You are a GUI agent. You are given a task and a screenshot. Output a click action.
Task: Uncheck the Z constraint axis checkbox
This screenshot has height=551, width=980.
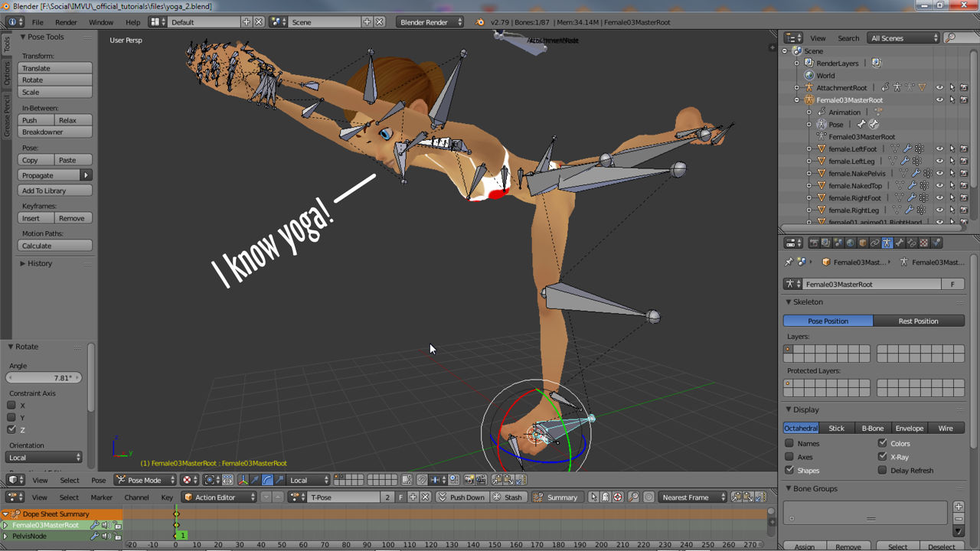pos(11,429)
